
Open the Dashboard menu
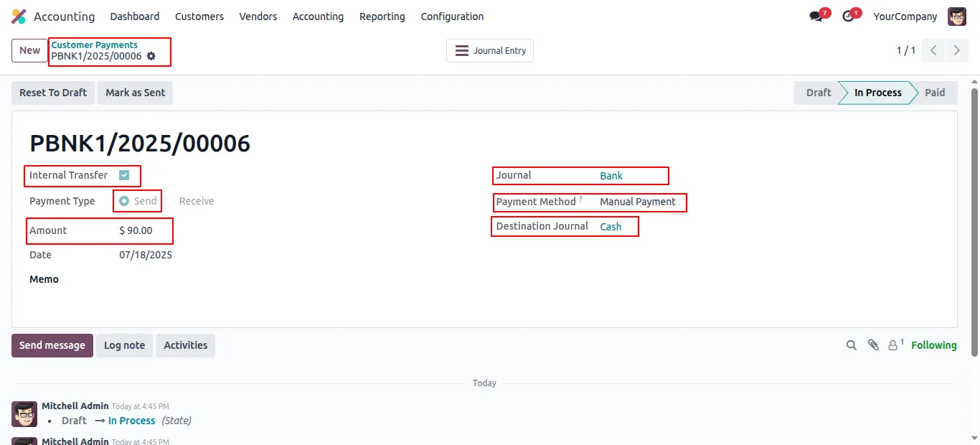click(x=135, y=17)
